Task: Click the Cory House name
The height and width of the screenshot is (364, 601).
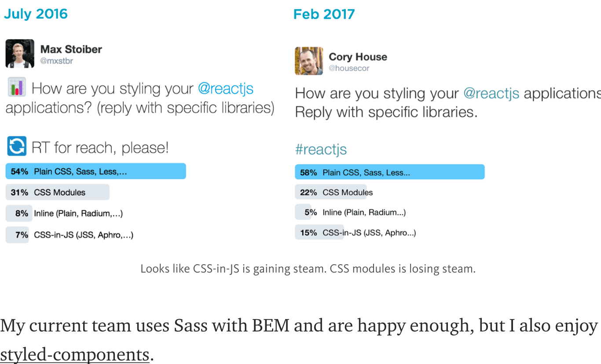Action: coord(358,57)
